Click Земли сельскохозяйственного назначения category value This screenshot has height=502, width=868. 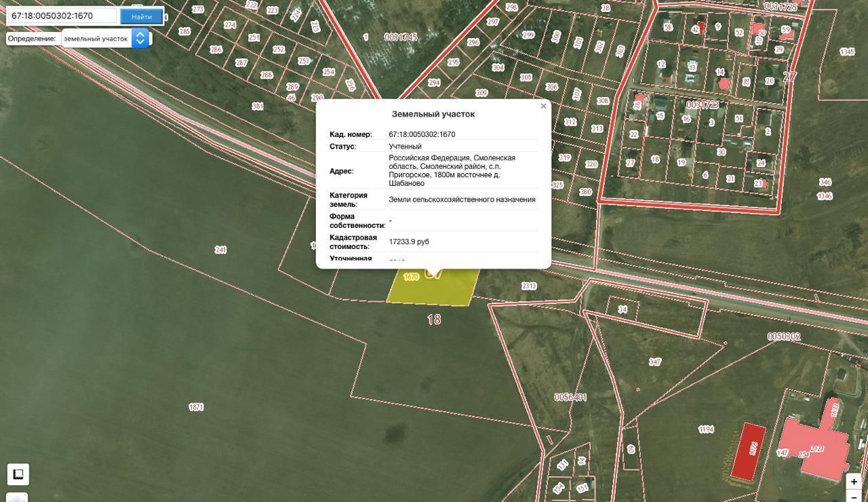click(x=462, y=199)
